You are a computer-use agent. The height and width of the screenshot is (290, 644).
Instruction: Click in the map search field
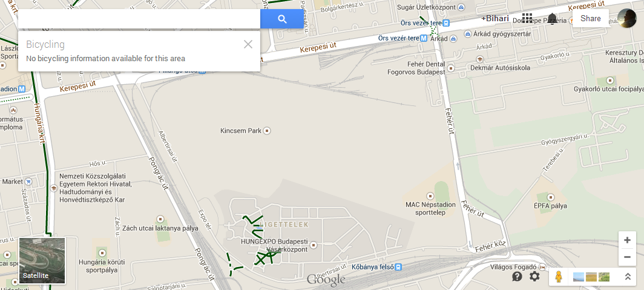click(139, 19)
